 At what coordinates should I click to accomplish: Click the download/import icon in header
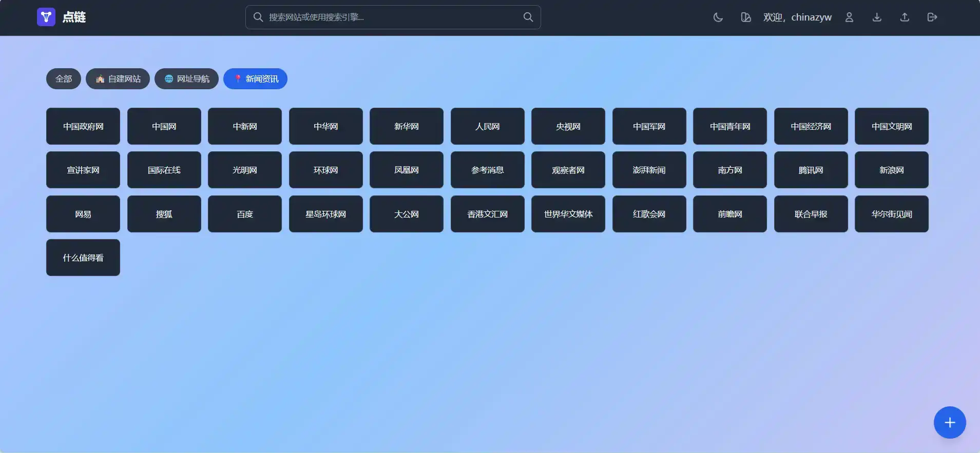pos(877,17)
